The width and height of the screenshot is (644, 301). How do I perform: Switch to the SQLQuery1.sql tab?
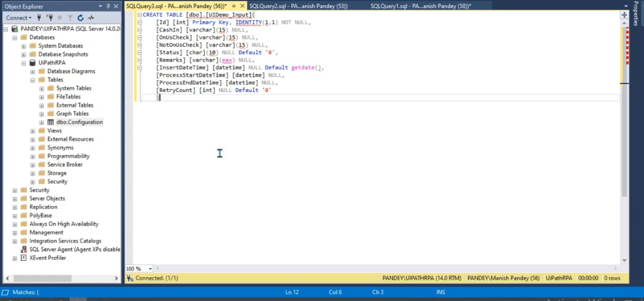[421, 6]
